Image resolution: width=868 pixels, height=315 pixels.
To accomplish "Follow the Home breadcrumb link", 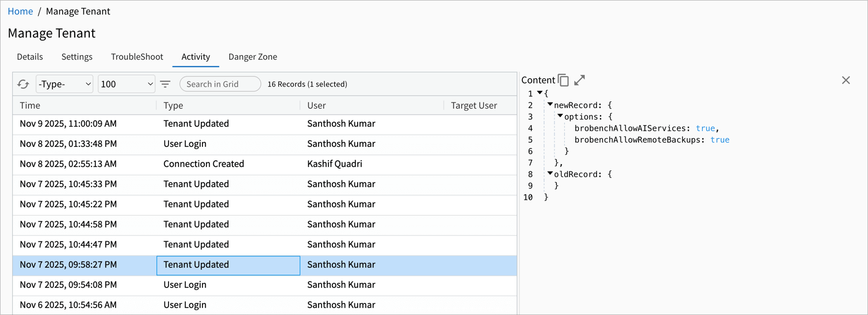I will (20, 12).
